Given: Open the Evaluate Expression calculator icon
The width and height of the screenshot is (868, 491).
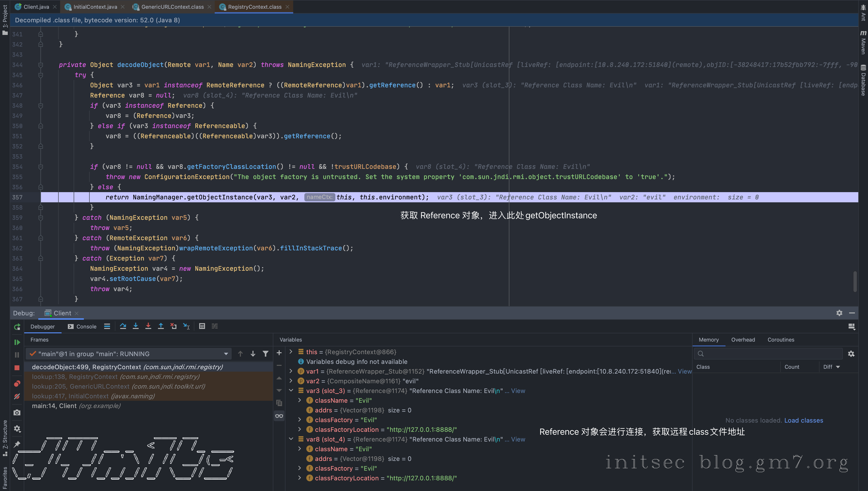Looking at the screenshot, I should point(202,326).
